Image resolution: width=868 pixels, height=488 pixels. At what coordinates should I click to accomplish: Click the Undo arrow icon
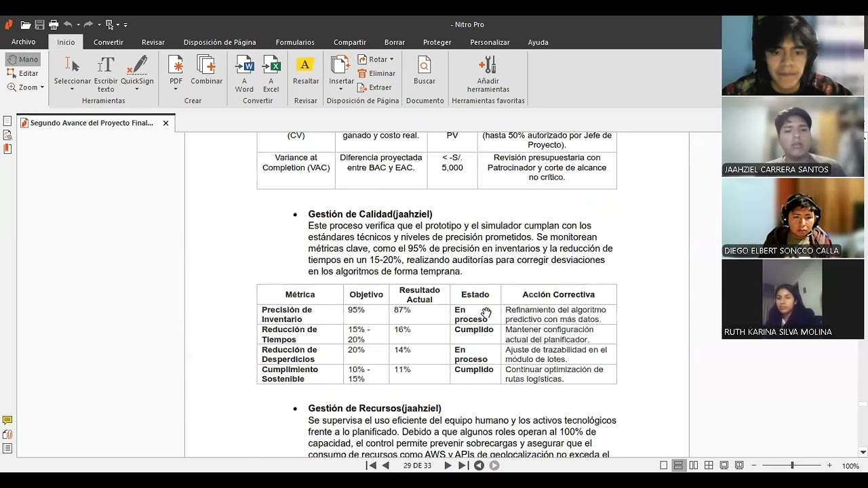click(x=68, y=25)
